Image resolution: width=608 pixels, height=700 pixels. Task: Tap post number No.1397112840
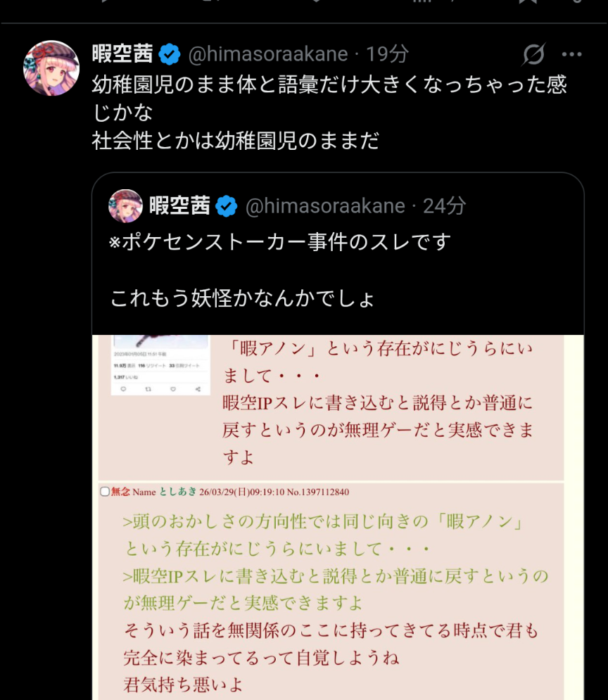click(x=318, y=492)
